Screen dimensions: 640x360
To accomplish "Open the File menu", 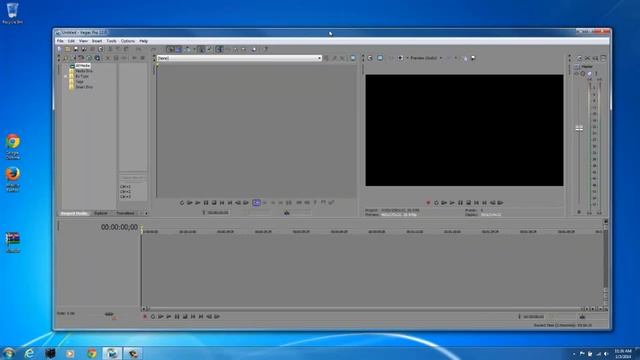I will pos(60,41).
